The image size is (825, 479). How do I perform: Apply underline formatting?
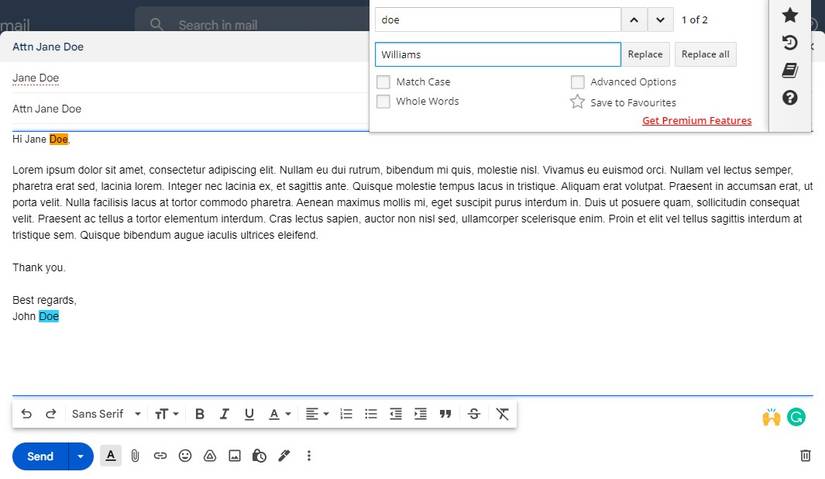click(x=249, y=414)
